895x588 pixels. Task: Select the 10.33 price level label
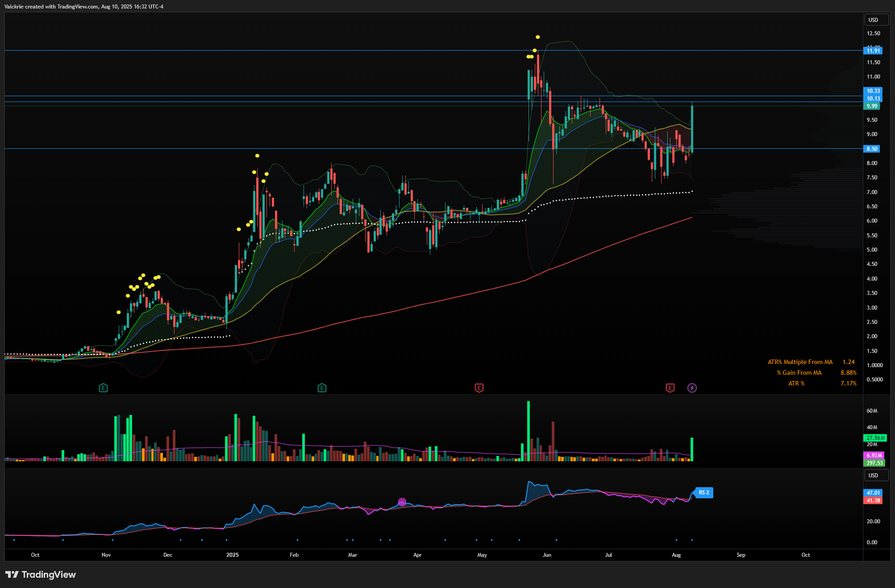point(873,91)
